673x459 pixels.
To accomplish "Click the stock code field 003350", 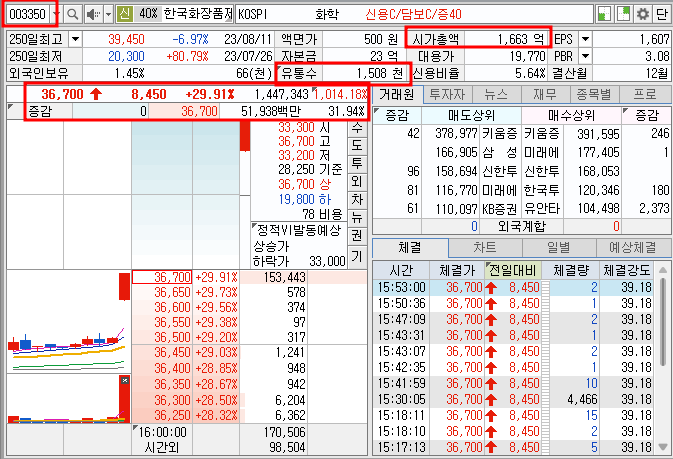I will click(x=28, y=15).
